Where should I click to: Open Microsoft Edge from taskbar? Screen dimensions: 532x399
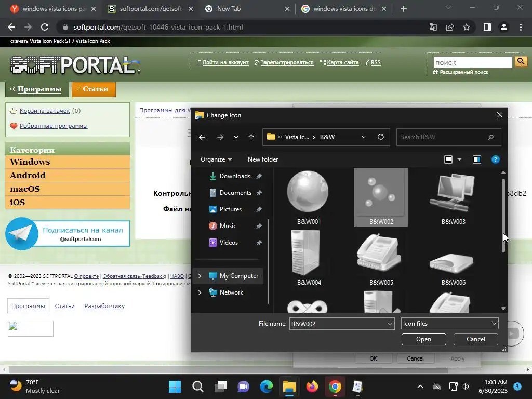(267, 387)
